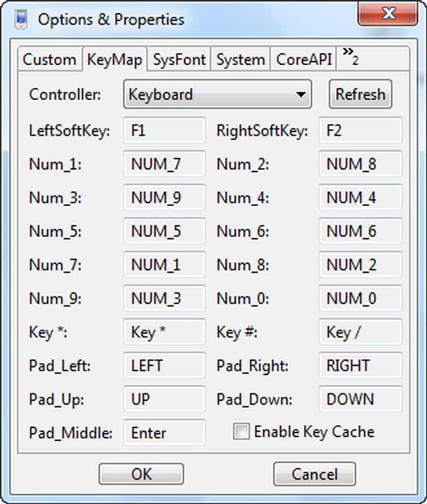Image resolution: width=427 pixels, height=504 pixels.
Task: Select the Key # field showing Key /
Action: point(360,331)
